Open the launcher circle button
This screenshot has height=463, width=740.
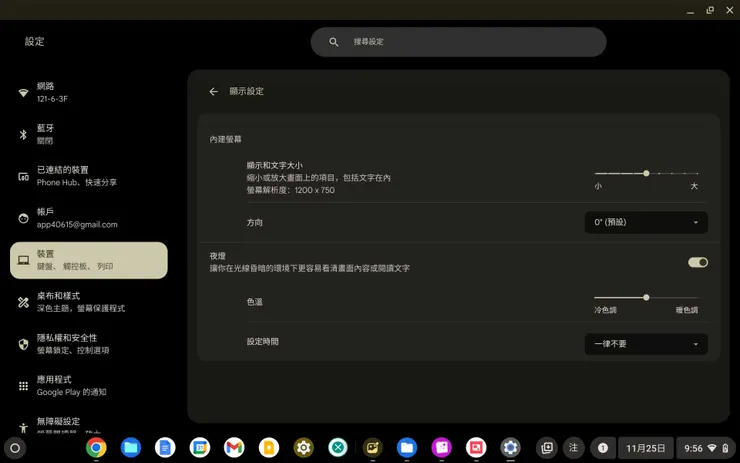point(15,448)
